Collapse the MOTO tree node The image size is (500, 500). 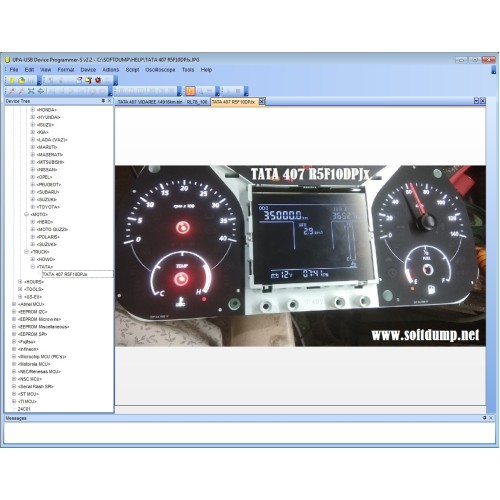click(26, 214)
